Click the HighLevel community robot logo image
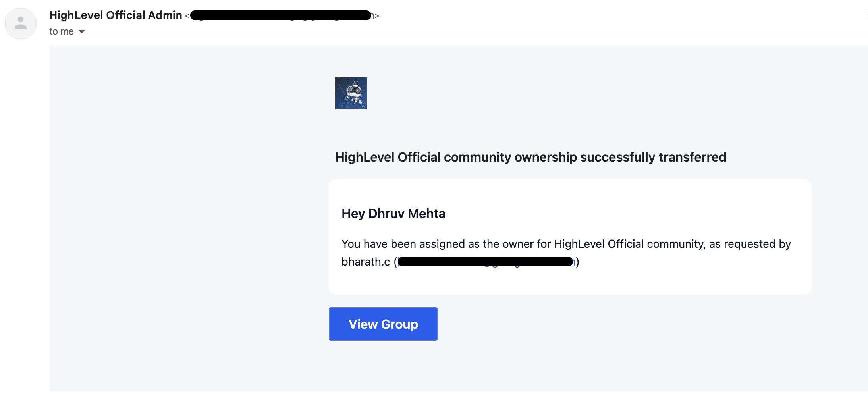Viewport: 868px width, 401px height. tap(351, 93)
